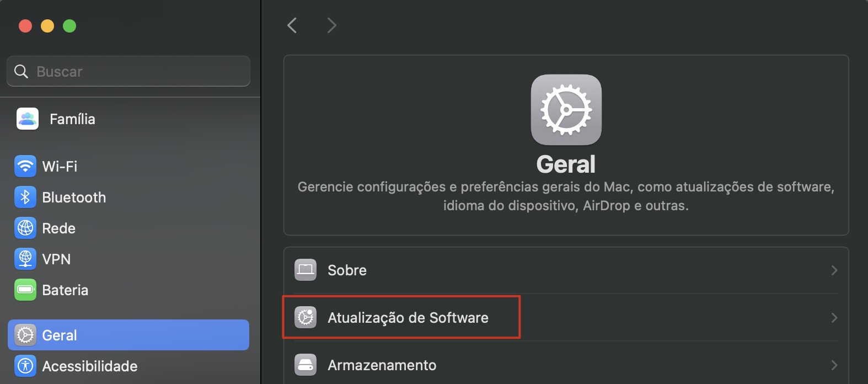This screenshot has height=384, width=868.
Task: Open Acessibilidade via its icon
Action: 25,366
